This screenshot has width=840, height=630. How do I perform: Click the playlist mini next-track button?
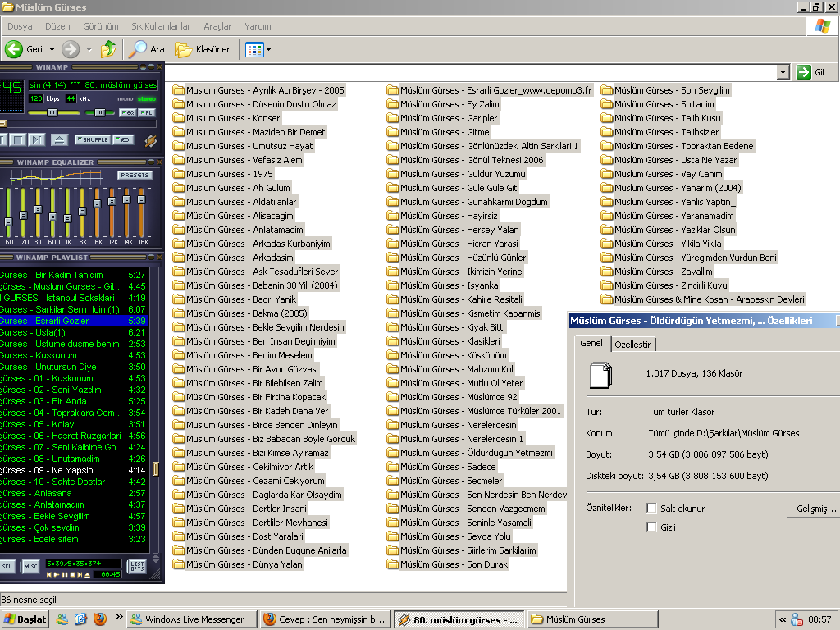coord(80,574)
